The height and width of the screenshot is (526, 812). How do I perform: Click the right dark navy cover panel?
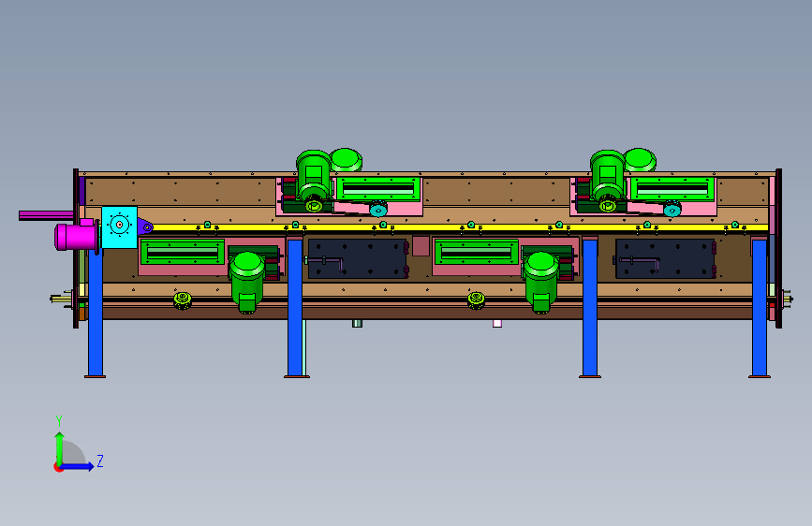[665, 258]
